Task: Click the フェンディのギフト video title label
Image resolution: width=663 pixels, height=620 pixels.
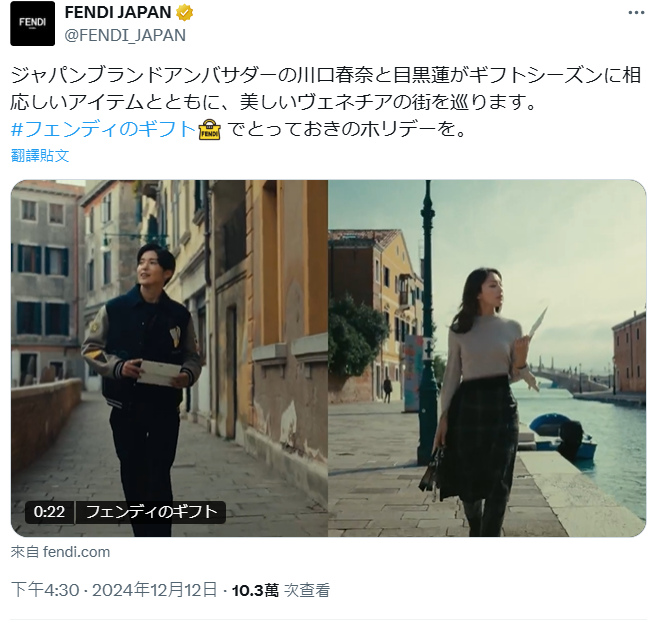Action: pyautogui.click(x=151, y=512)
